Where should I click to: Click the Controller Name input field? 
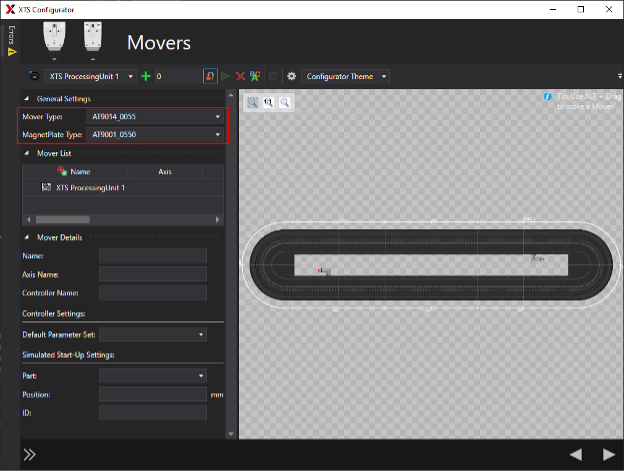point(153,293)
